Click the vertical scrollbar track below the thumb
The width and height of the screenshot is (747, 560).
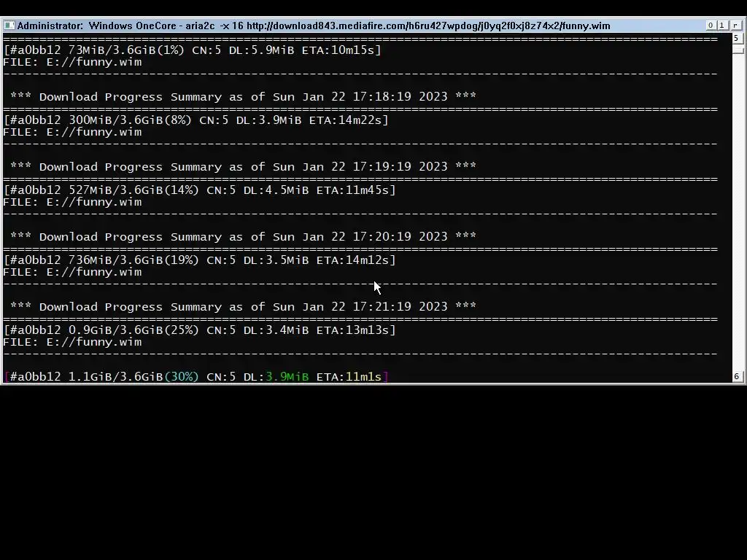pos(737,212)
